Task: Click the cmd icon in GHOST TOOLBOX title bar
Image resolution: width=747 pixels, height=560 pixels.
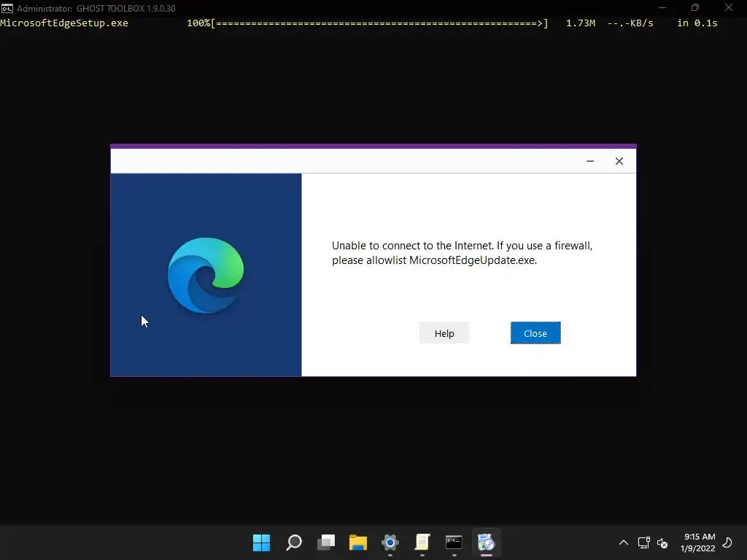Action: (x=7, y=8)
